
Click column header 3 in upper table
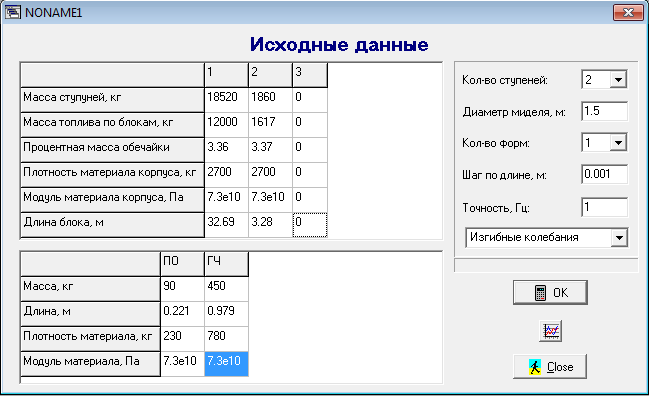coord(310,75)
